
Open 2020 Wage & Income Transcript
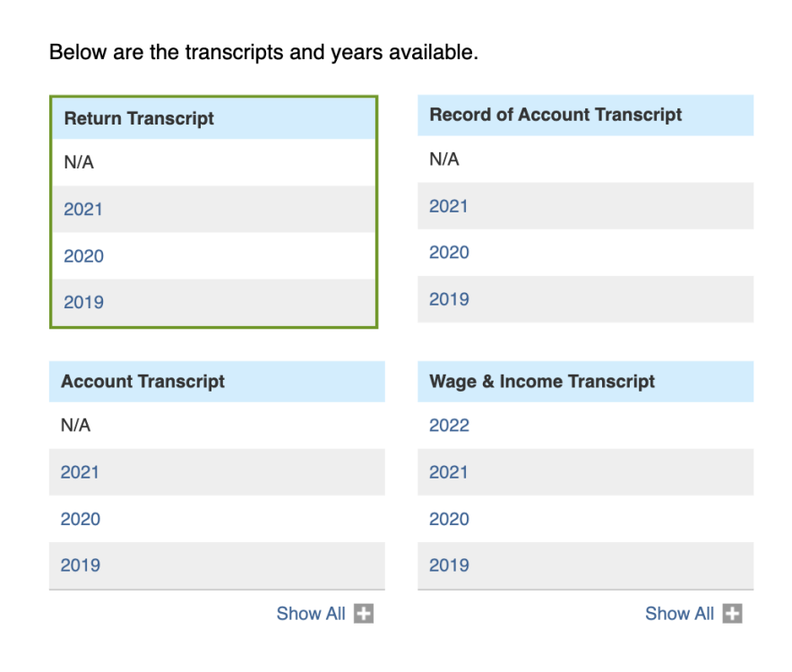click(449, 519)
